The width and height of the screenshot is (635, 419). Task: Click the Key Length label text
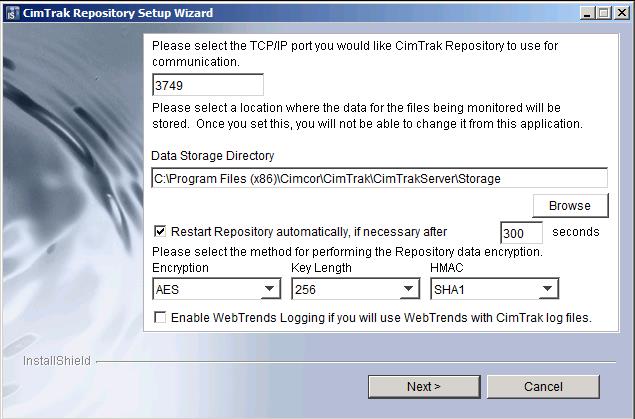(322, 269)
